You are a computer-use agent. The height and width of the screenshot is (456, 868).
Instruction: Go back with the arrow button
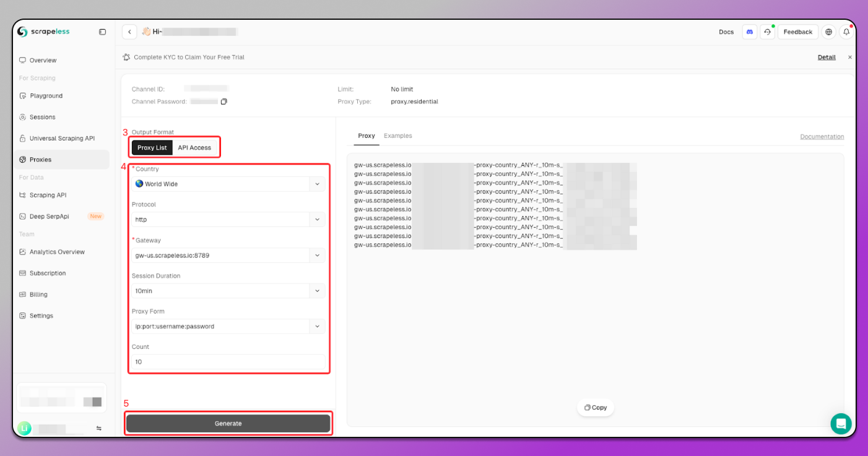tap(129, 32)
